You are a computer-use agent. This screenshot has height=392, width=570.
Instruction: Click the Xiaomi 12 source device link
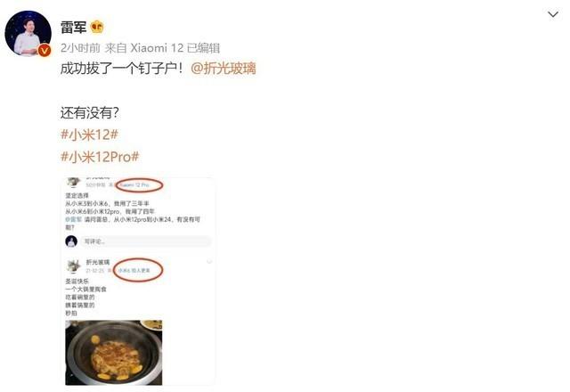click(x=157, y=48)
